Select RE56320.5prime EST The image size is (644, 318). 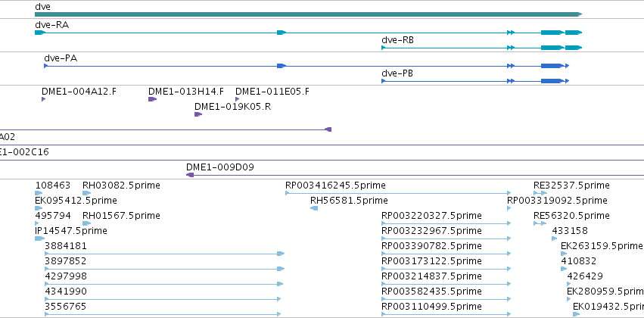[x=571, y=216]
